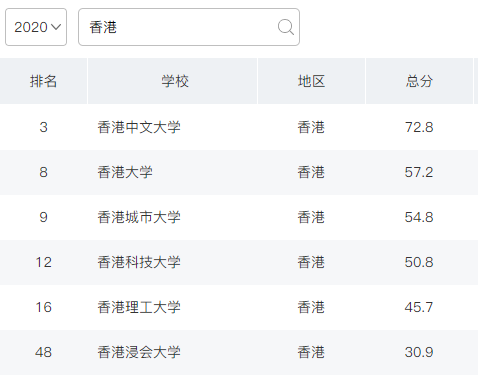Open 香港浸会大学 school entry
The height and width of the screenshot is (376, 478).
139,352
